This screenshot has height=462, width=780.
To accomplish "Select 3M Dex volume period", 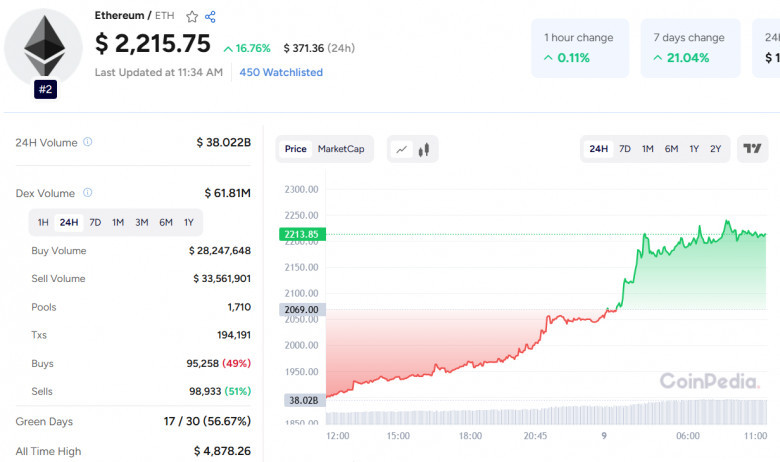I will point(142,222).
